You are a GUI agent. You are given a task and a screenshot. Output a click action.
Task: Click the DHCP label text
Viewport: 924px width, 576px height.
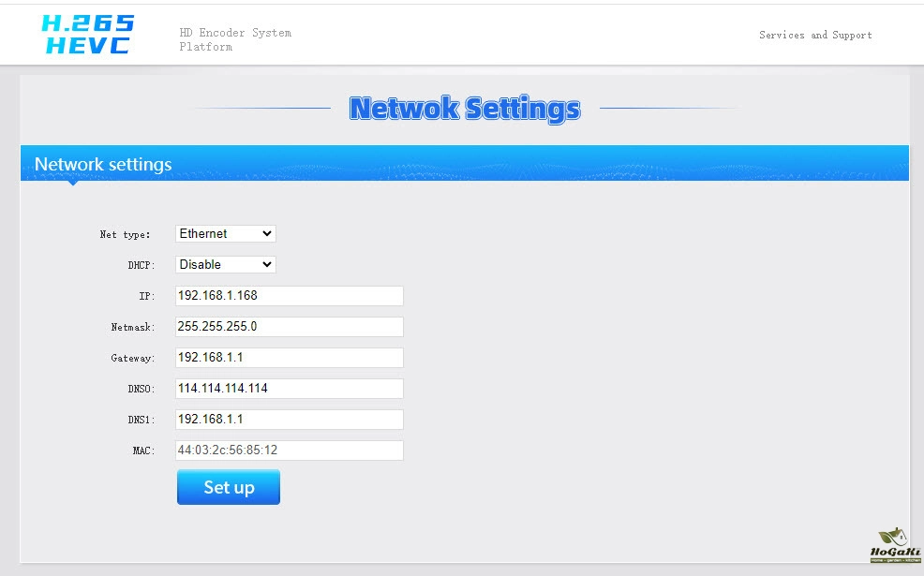pyautogui.click(x=142, y=265)
